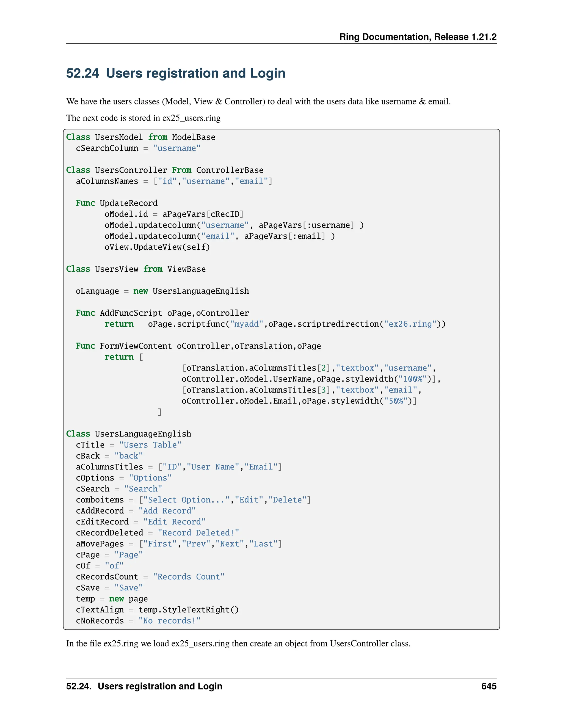Click the "Class UsersView from ViewBase" line

click(x=136, y=269)
